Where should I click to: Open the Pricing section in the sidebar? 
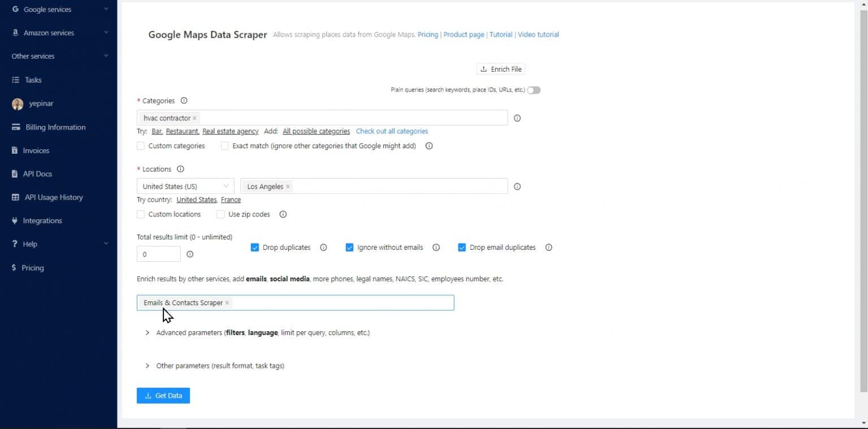tap(33, 267)
